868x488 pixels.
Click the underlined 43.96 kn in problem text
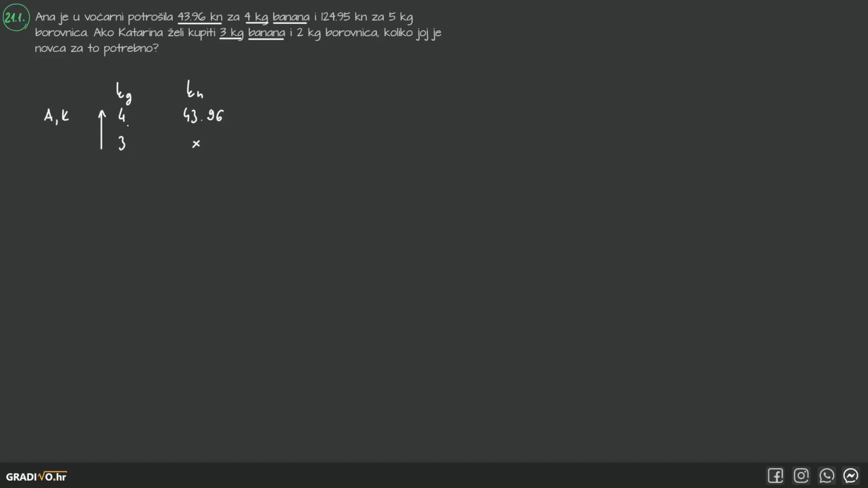[x=200, y=17]
